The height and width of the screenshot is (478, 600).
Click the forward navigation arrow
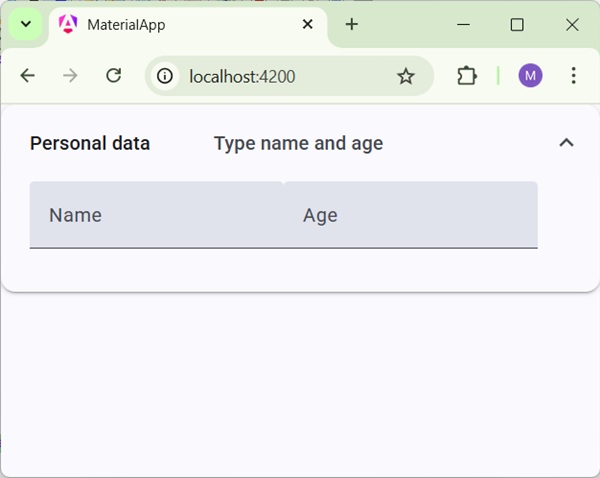tap(70, 76)
